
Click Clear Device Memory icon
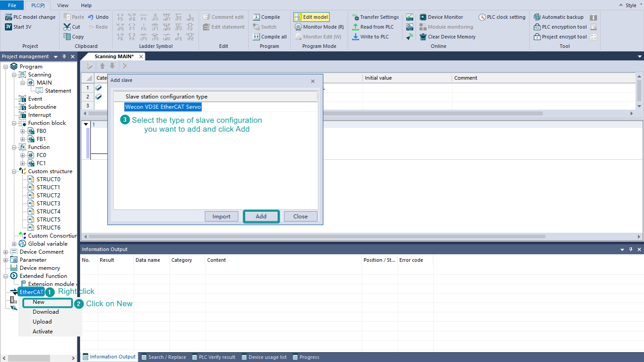coord(423,37)
